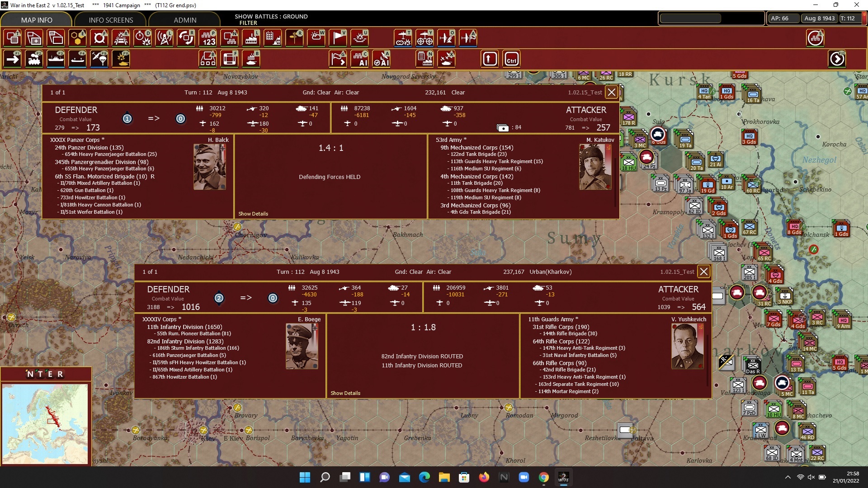Click the overlapping squares T icon
The height and width of the screenshot is (488, 868).
13,38
